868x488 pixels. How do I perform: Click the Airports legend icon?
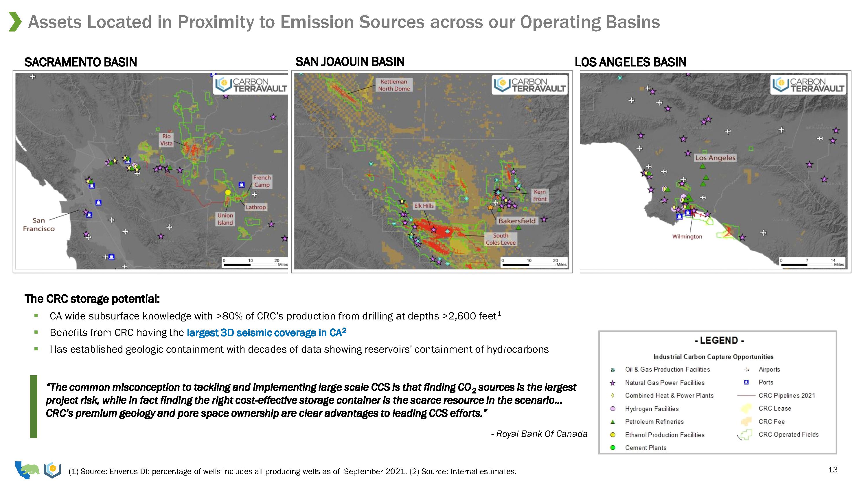tap(746, 370)
